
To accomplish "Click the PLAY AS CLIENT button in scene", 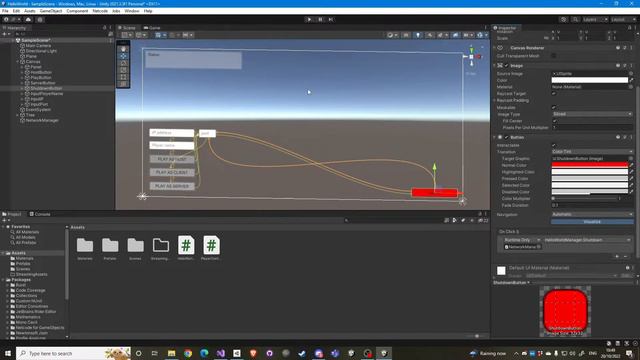I will tap(172, 172).
